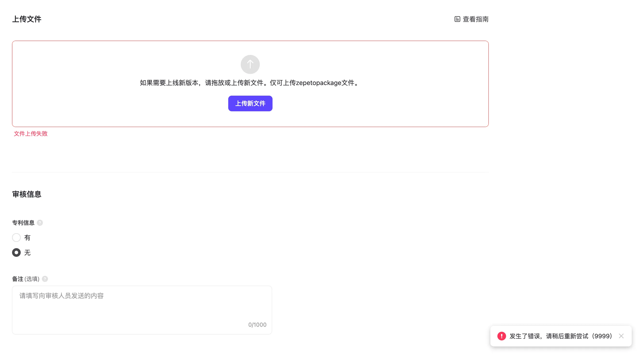Click the 审核信息 section heading
Image resolution: width=644 pixels, height=358 pixels.
coord(27,194)
